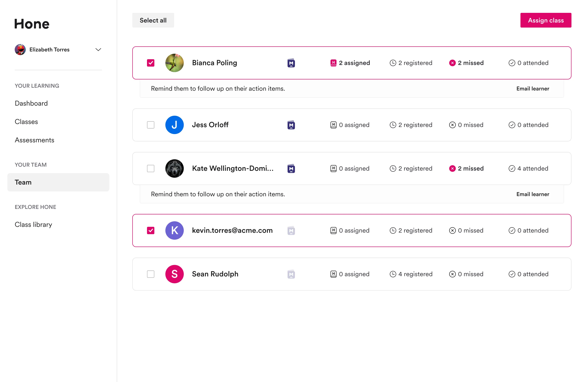The height and width of the screenshot is (382, 588).
Task: Click Email learner under Bianca Poling
Action: pos(533,89)
